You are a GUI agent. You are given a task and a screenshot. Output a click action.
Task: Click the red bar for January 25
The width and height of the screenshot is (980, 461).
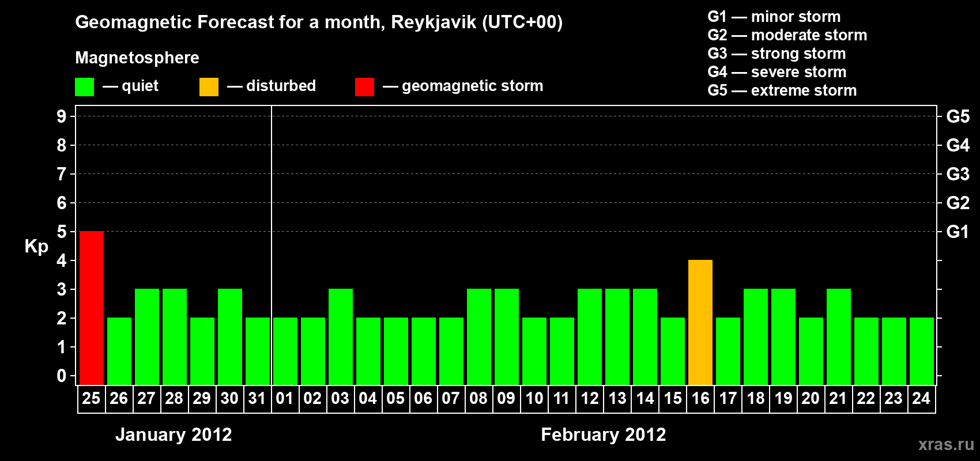pos(92,308)
